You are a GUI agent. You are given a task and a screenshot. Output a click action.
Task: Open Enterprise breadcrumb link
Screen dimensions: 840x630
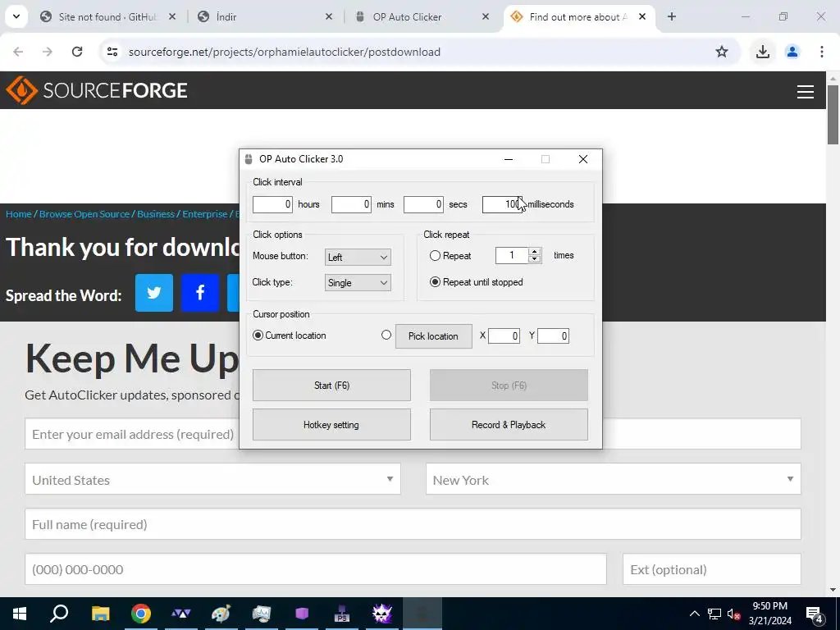click(204, 214)
